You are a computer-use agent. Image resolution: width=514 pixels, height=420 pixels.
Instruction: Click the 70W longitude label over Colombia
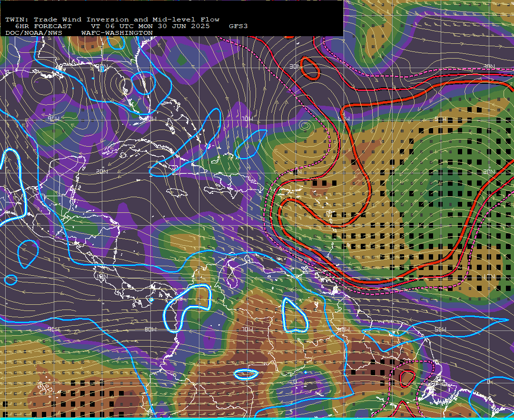247,329
